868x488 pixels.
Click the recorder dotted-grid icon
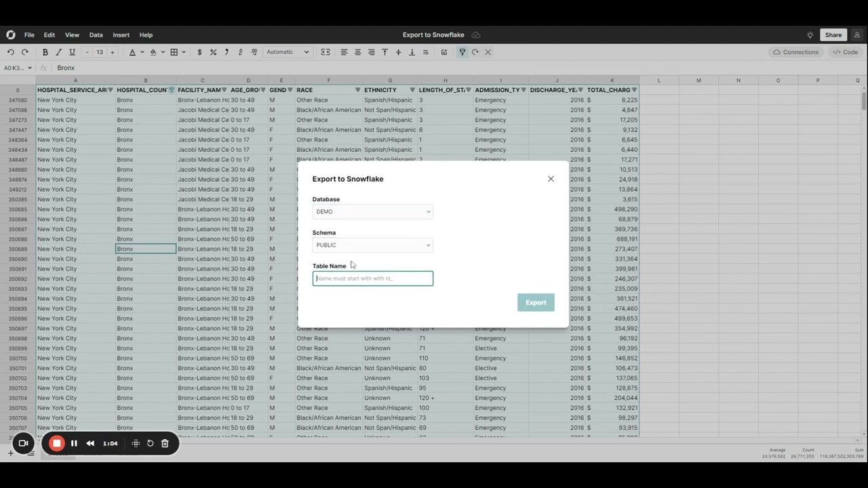click(x=136, y=443)
